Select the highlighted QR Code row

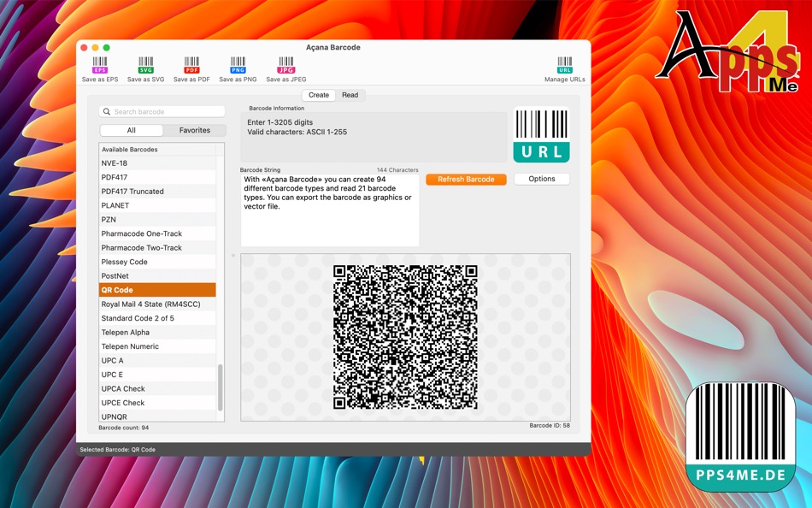[157, 290]
